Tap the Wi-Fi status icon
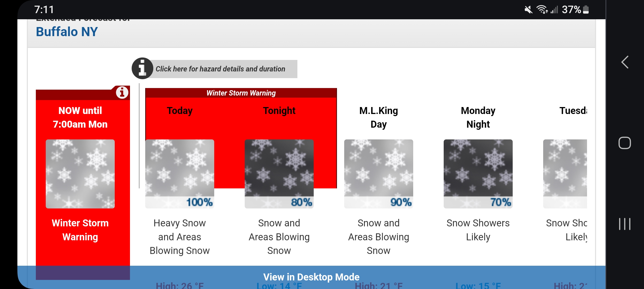This screenshot has width=644, height=289. tap(542, 10)
